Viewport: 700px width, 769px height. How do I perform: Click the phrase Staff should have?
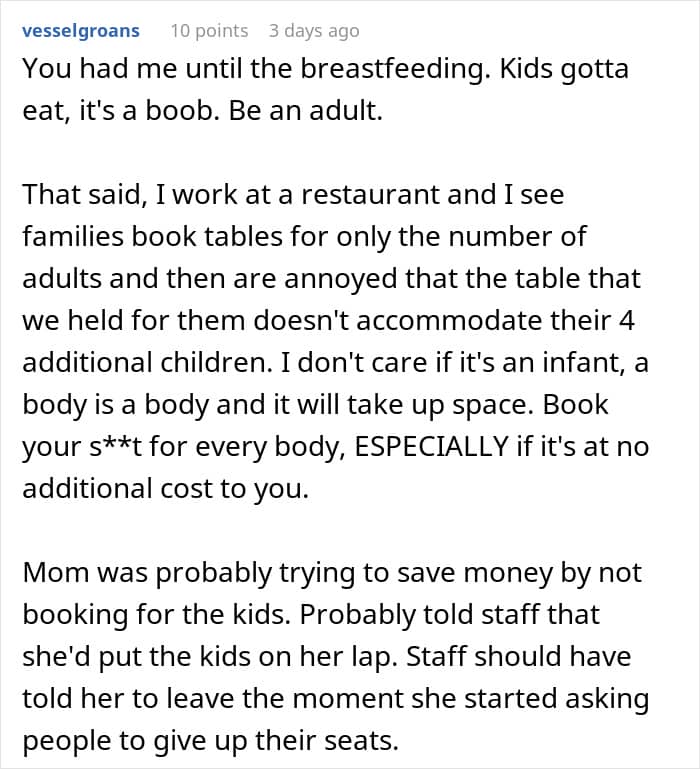pyautogui.click(x=519, y=657)
